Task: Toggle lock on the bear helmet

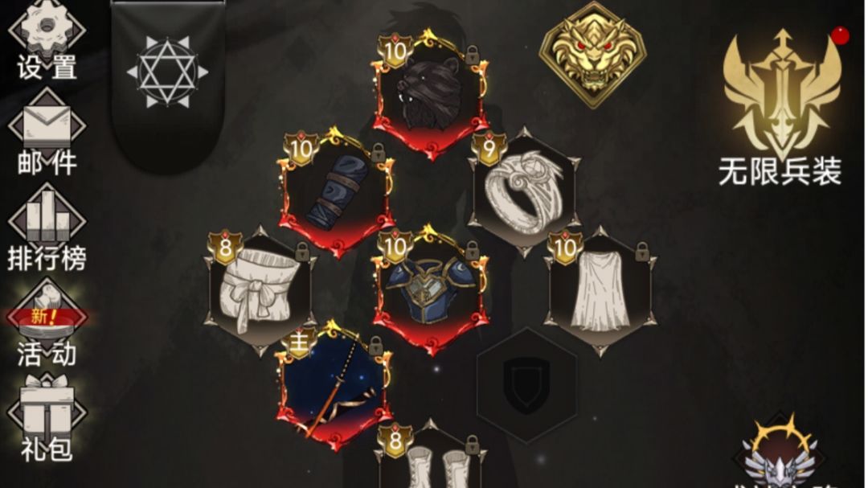Action: click(473, 55)
